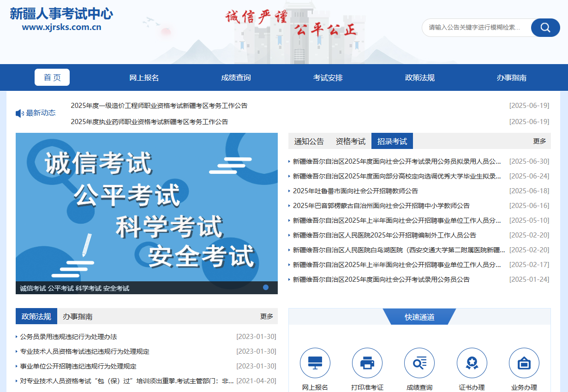
Task: Open 专业技术人员资格考试违纪违规行为处理规定
Action: click(84, 351)
